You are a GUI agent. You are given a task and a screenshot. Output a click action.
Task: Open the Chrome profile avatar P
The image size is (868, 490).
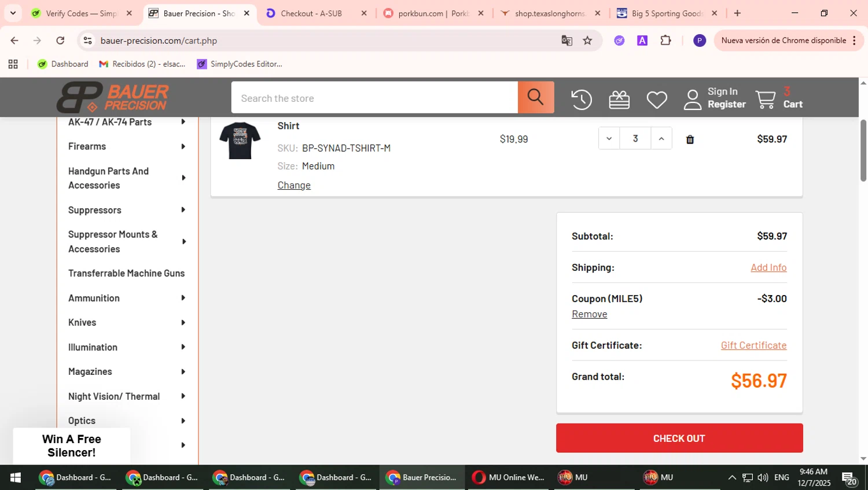coord(700,40)
